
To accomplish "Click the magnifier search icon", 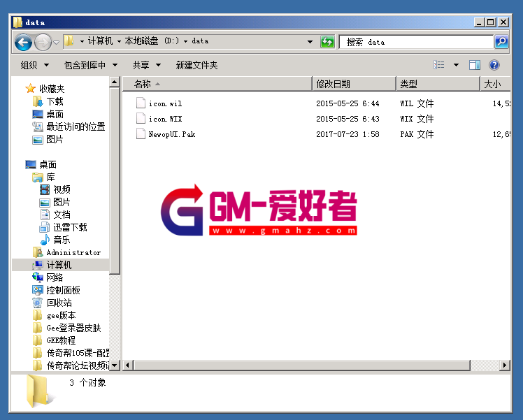I will click(501, 42).
